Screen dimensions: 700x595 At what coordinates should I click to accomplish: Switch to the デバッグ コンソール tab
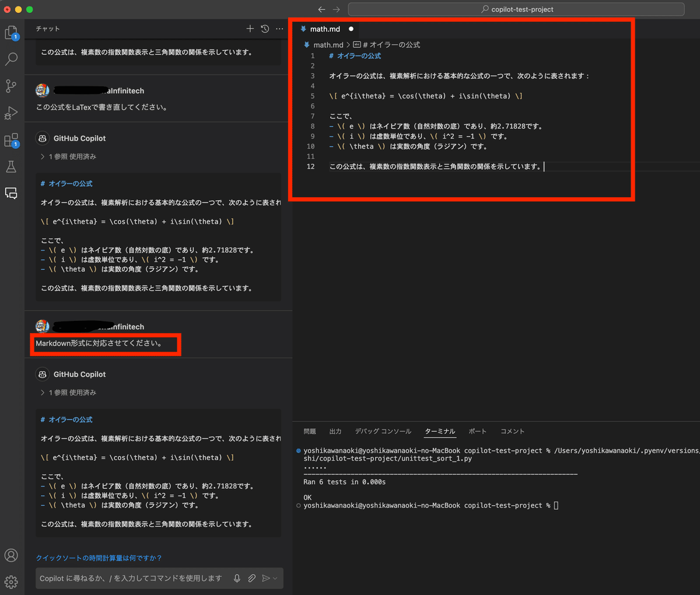[x=383, y=431]
